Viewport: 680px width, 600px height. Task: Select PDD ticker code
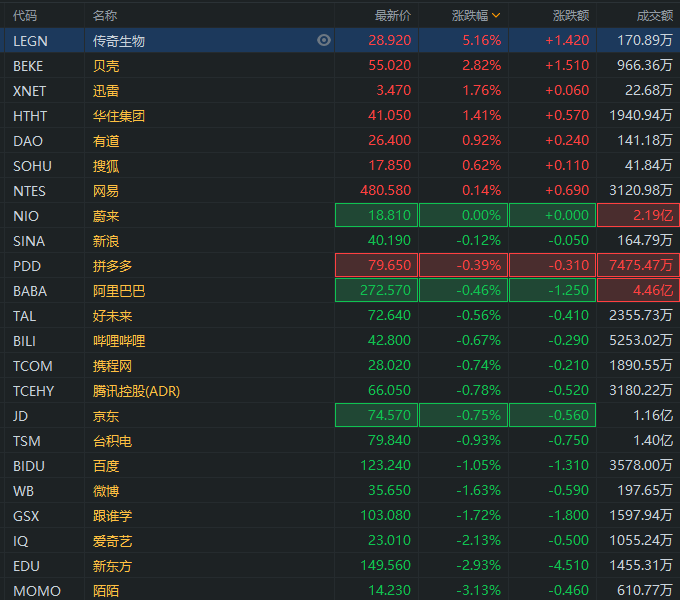coord(27,266)
